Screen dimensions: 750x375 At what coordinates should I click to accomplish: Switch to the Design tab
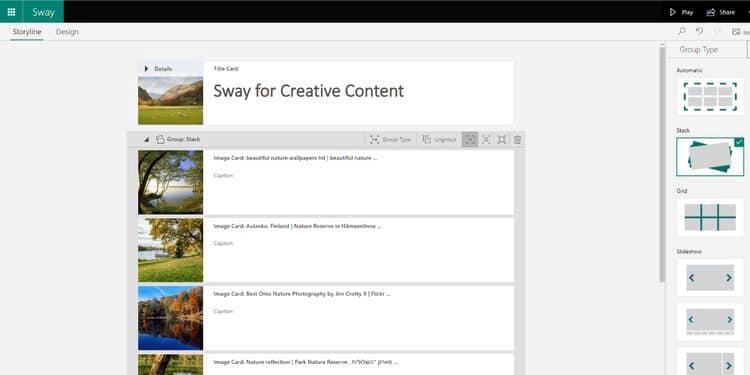[x=67, y=32]
